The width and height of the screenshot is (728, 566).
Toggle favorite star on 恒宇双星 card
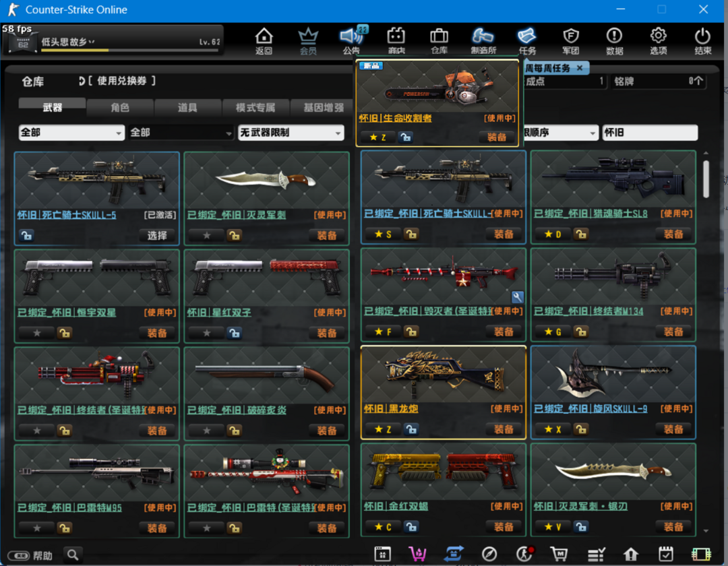(37, 333)
